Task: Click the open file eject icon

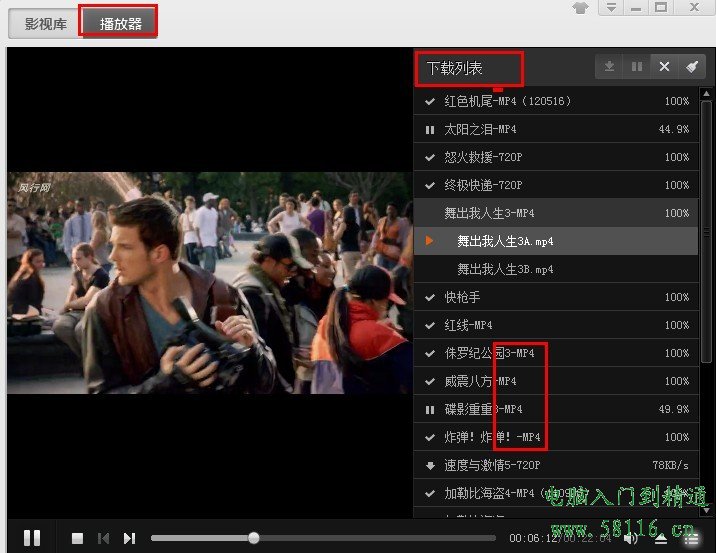Action: pos(661,539)
